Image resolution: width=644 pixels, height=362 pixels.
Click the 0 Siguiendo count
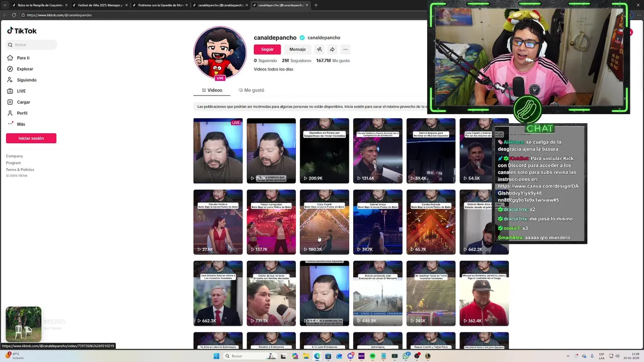click(x=265, y=60)
